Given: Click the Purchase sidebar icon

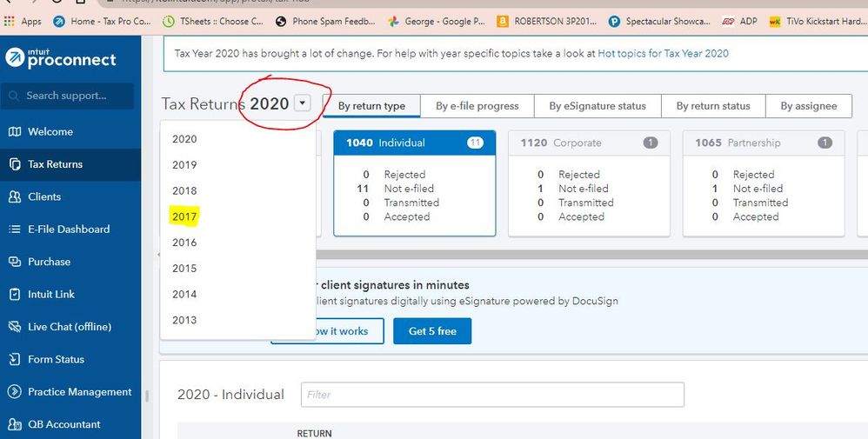Looking at the screenshot, I should tap(14, 262).
